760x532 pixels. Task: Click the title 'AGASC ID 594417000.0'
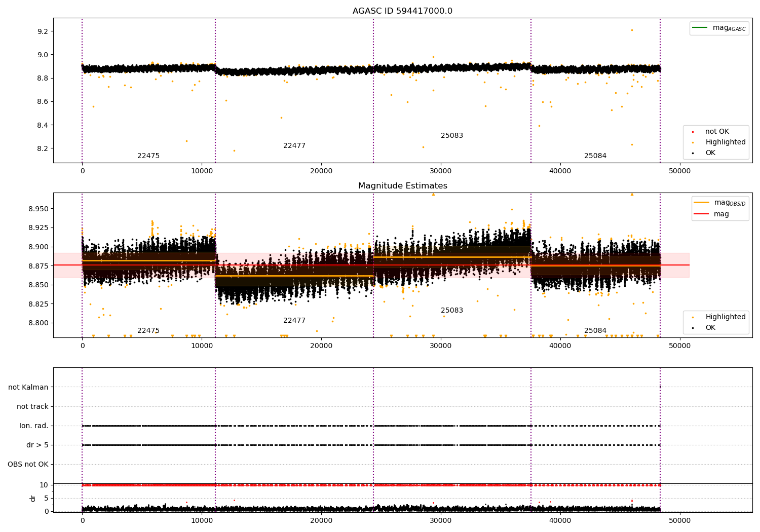pyautogui.click(x=402, y=11)
